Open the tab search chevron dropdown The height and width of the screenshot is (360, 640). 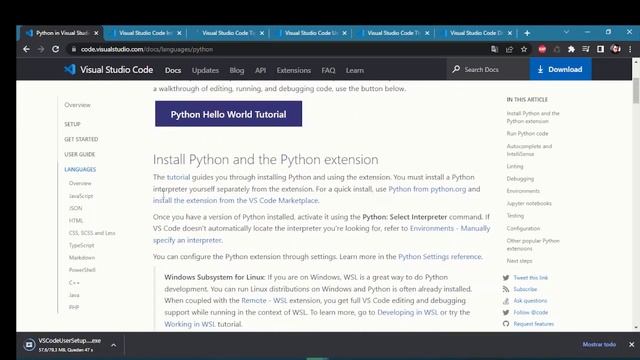[x=566, y=32]
